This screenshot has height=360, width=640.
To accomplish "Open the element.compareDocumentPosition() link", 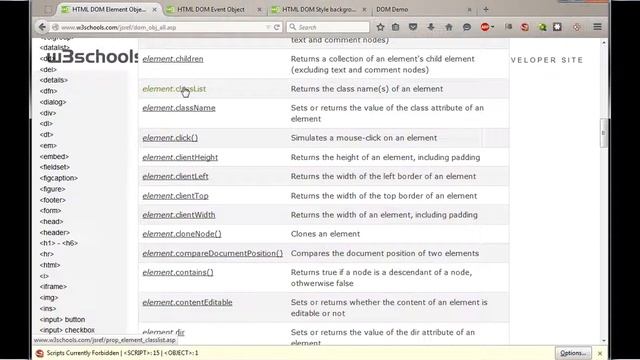I will coord(212,253).
